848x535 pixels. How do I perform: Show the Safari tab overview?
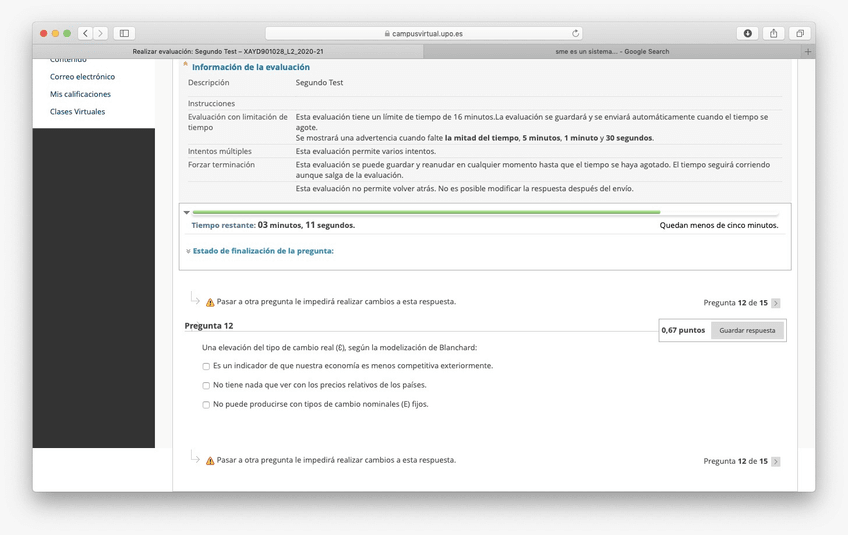799,33
